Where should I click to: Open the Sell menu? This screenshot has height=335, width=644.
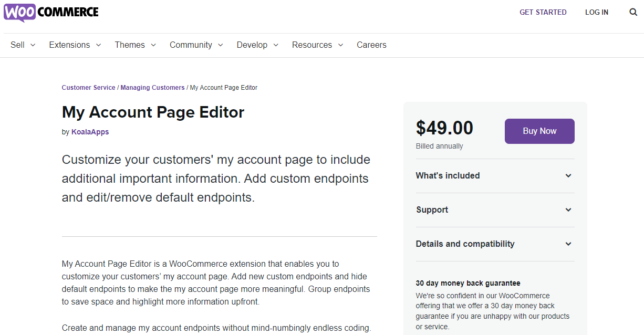click(23, 45)
